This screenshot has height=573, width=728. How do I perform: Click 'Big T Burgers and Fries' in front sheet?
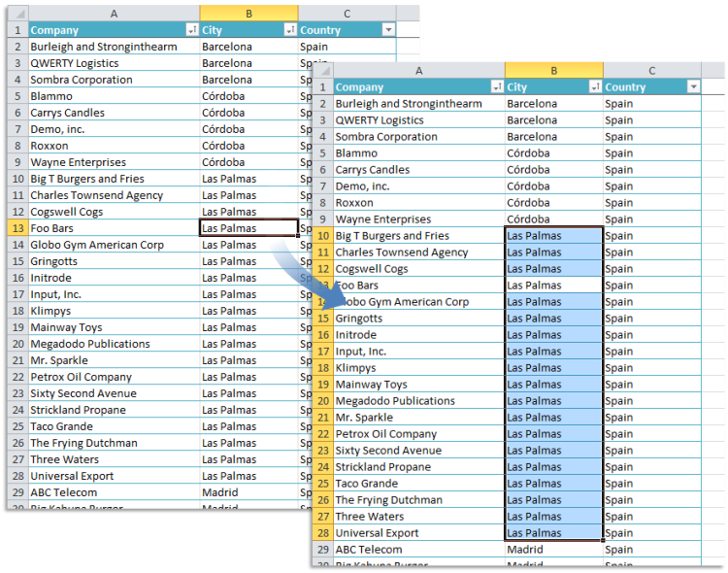418,236
